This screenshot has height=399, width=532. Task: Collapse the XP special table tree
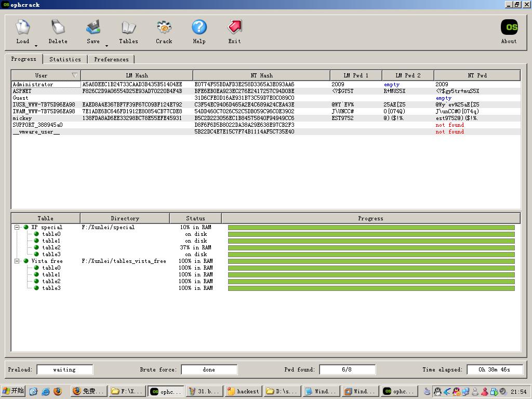click(17, 228)
